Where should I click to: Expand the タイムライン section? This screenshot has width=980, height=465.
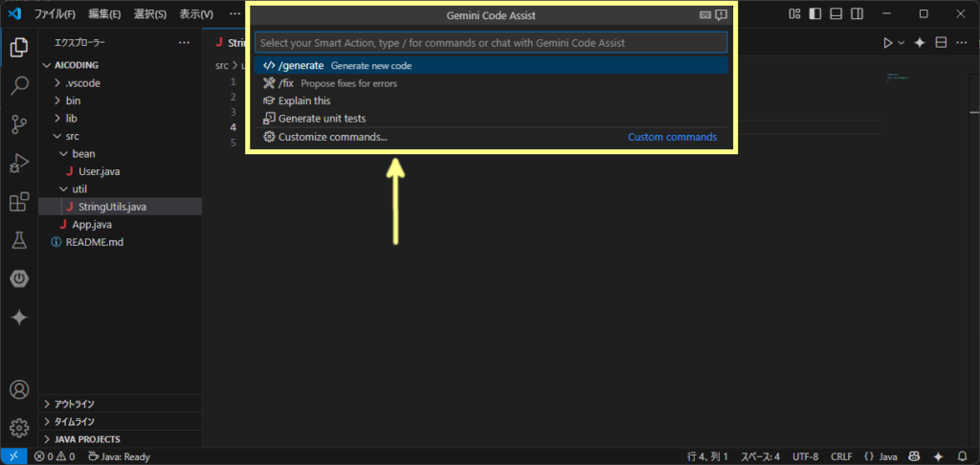click(120, 422)
